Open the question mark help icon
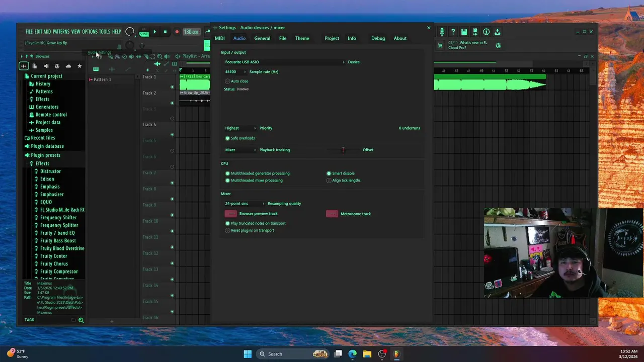The width and height of the screenshot is (644, 362). [x=453, y=32]
